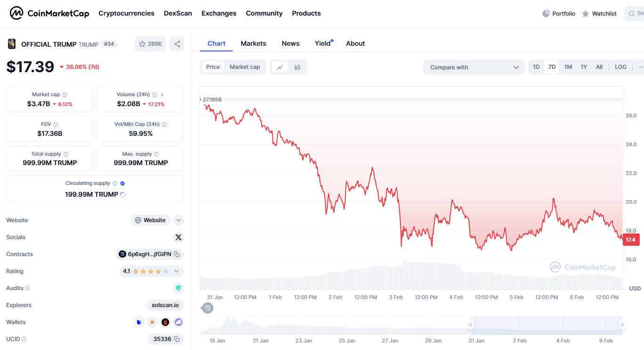
Task: Click the chart history clock icon
Action: tap(208, 308)
